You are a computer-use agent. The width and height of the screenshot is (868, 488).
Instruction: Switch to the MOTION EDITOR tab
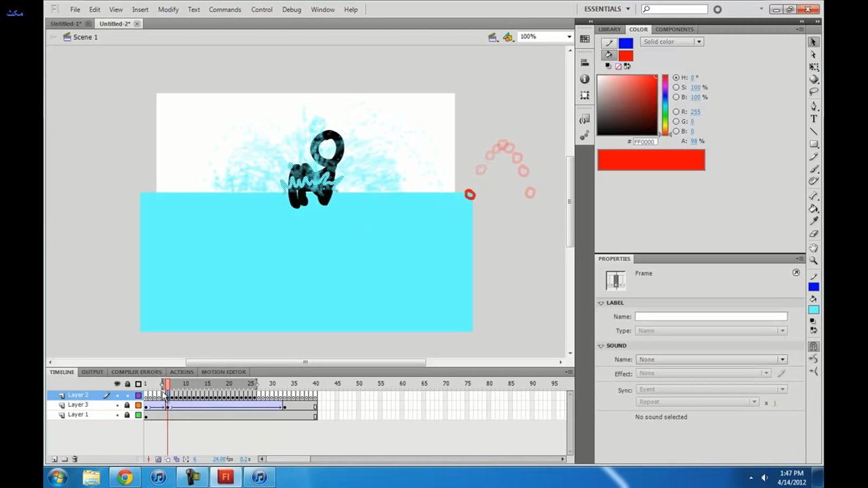(x=223, y=372)
